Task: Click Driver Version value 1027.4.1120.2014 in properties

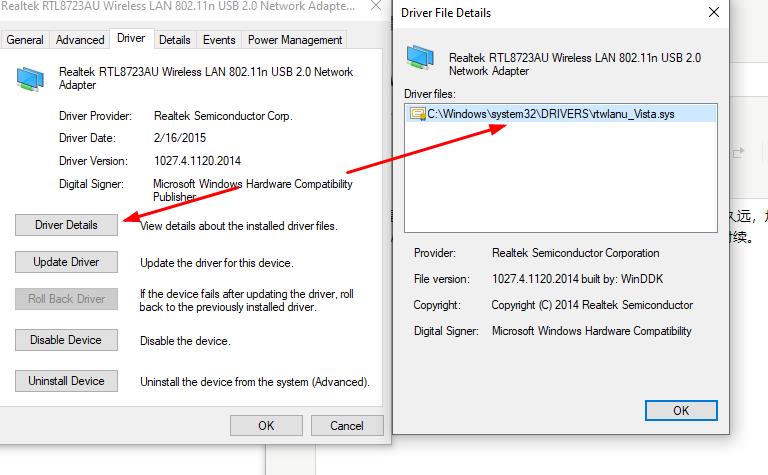Action: [197, 161]
